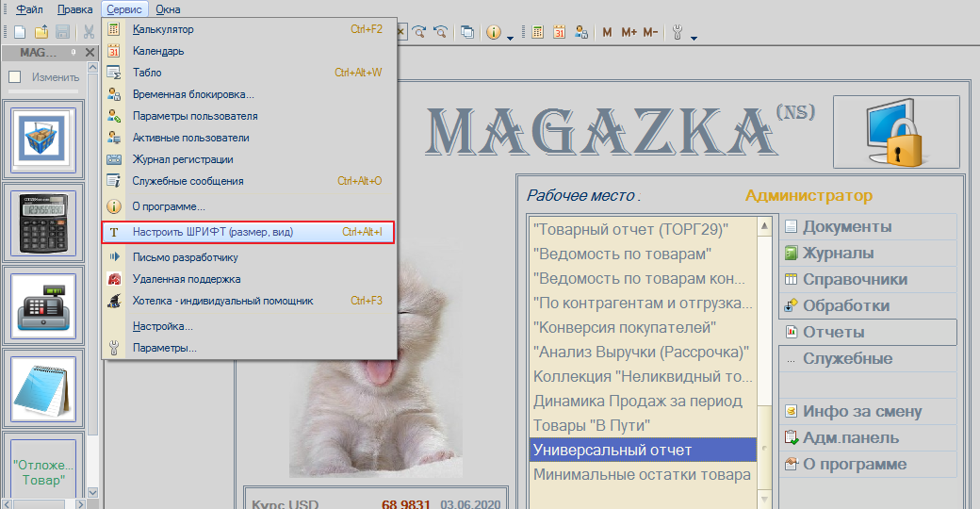Open the Справочники section

click(x=868, y=279)
